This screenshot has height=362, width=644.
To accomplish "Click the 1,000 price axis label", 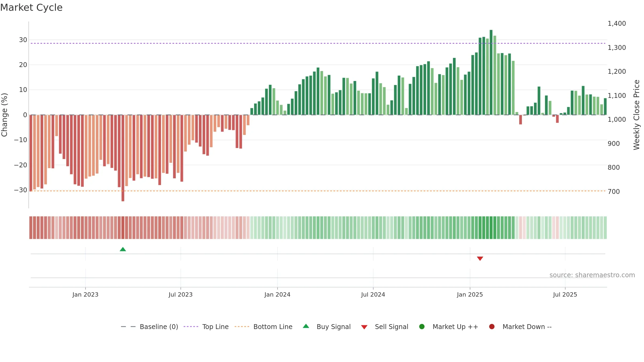I will (x=617, y=120).
